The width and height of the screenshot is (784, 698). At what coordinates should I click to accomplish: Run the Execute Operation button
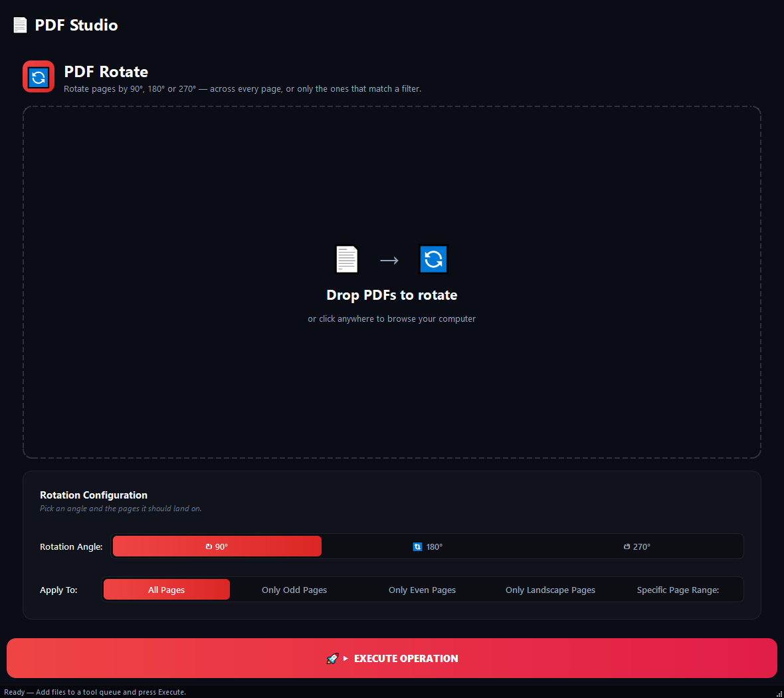pos(392,658)
